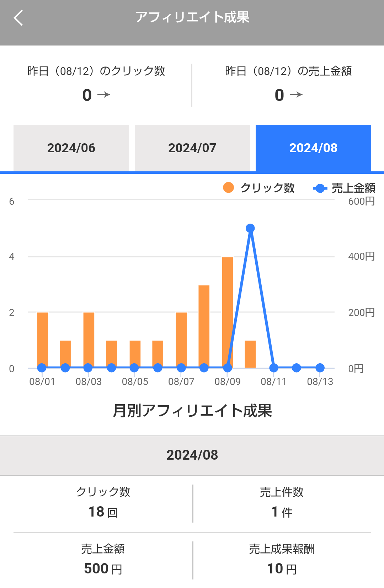Click the 昨日（08/12）のクリック数 heading
The height and width of the screenshot is (588, 384).
pyautogui.click(x=96, y=71)
